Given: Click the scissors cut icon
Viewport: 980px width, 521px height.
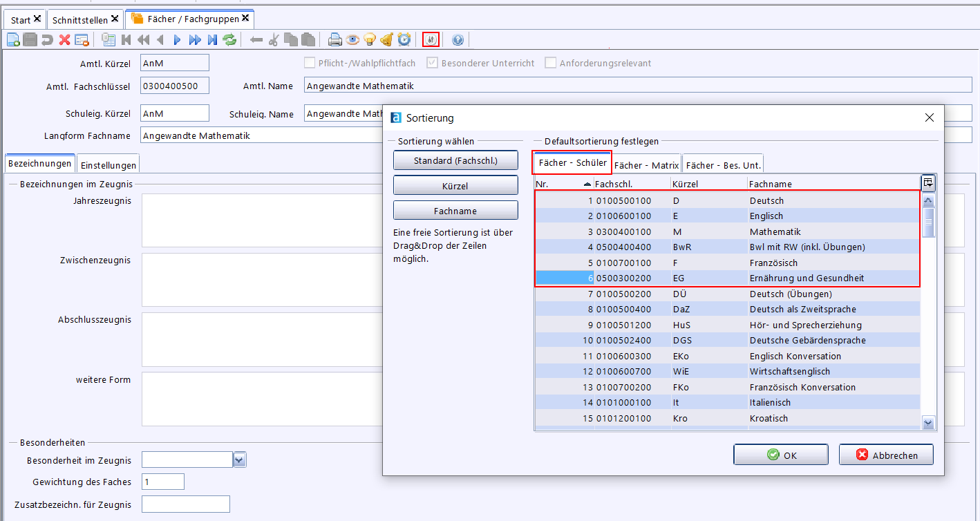Looking at the screenshot, I should (274, 39).
